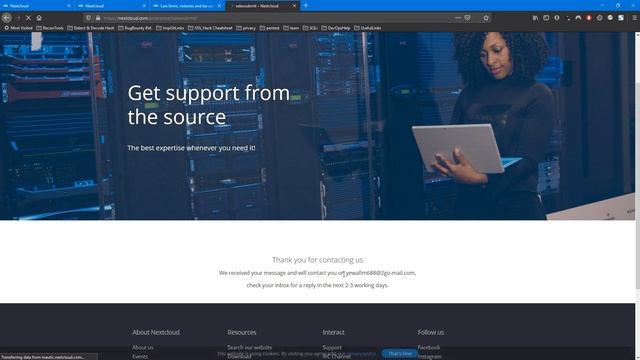Click 'The best expertise whenever you need it!' text
The height and width of the screenshot is (360, 640).
[191, 148]
